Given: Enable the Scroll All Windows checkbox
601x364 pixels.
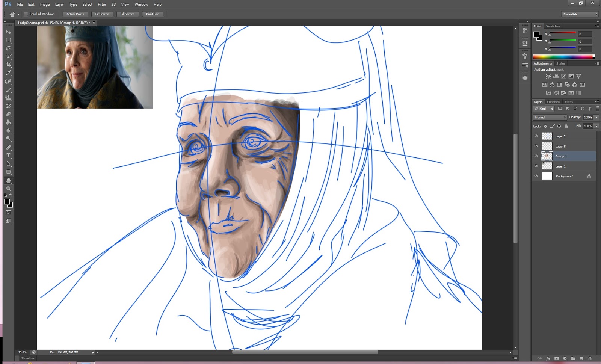Looking at the screenshot, I should (x=25, y=14).
